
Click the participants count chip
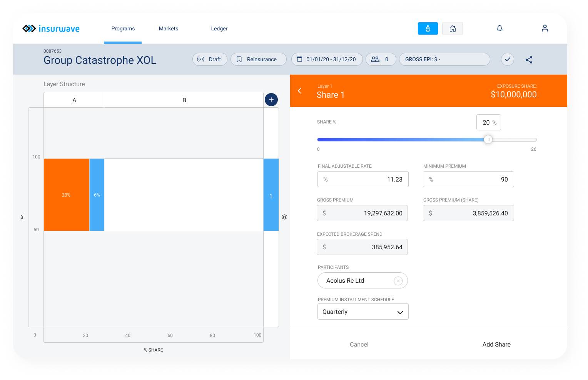(x=381, y=59)
